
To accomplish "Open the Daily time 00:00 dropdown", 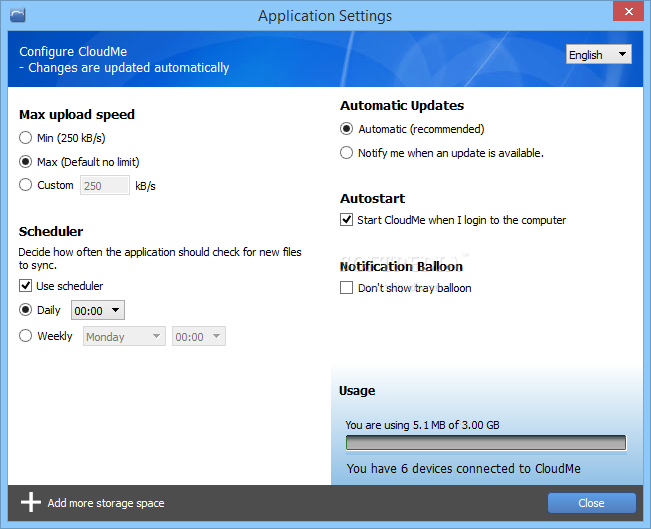I will click(x=98, y=311).
